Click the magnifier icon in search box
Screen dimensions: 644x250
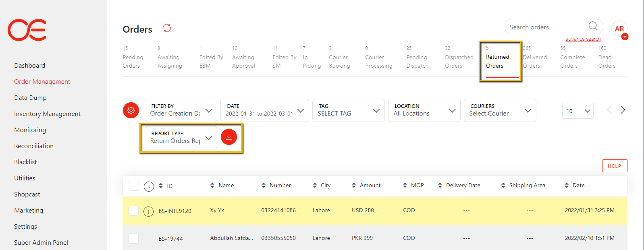click(x=593, y=27)
